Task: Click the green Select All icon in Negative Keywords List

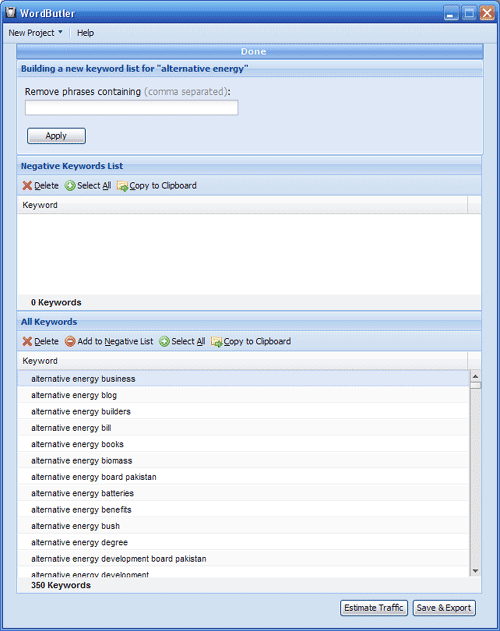Action: (70, 186)
